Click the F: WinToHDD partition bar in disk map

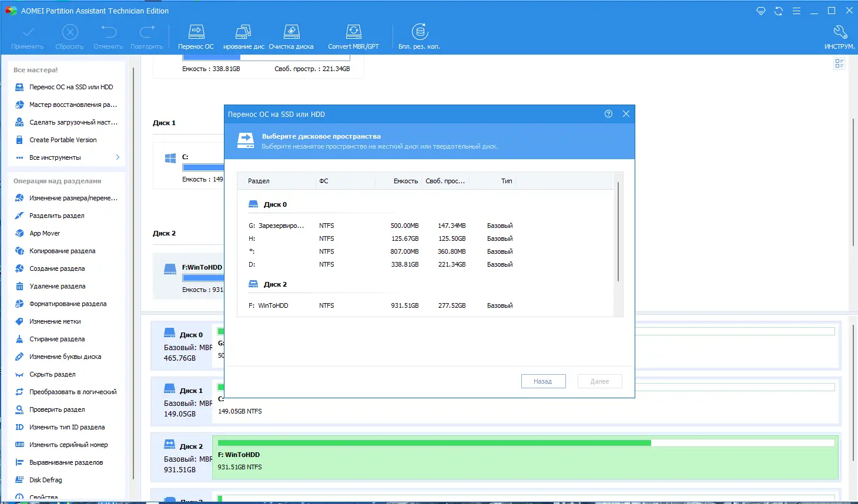coord(525,457)
